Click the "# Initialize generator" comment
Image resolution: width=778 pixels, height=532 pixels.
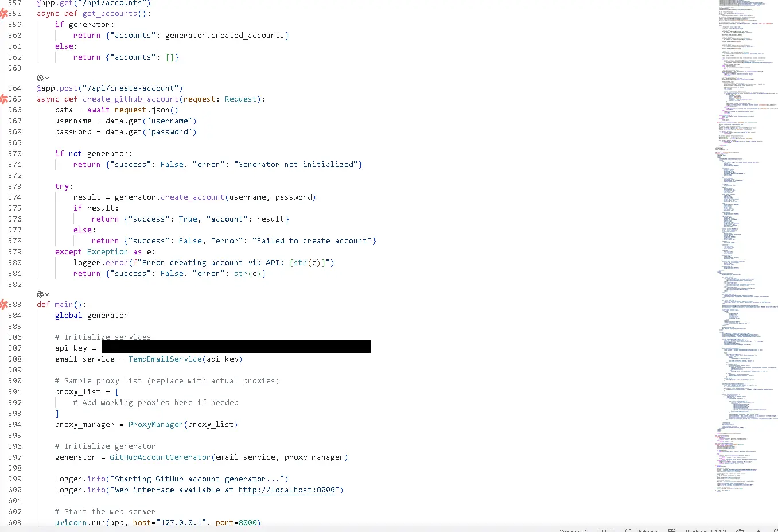[106, 446]
